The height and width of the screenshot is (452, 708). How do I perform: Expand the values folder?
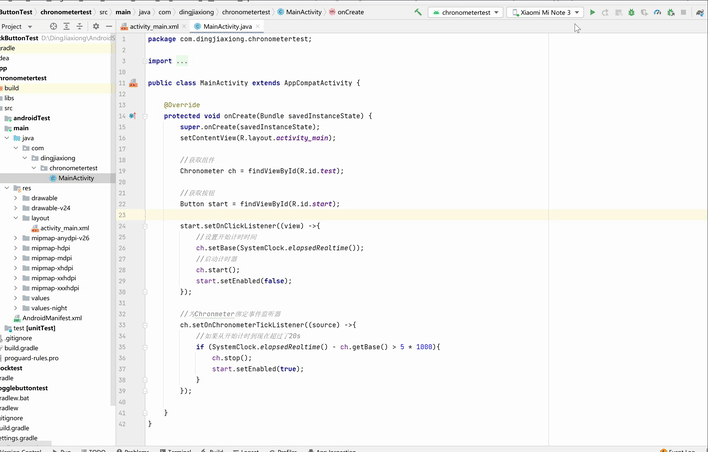(16, 298)
